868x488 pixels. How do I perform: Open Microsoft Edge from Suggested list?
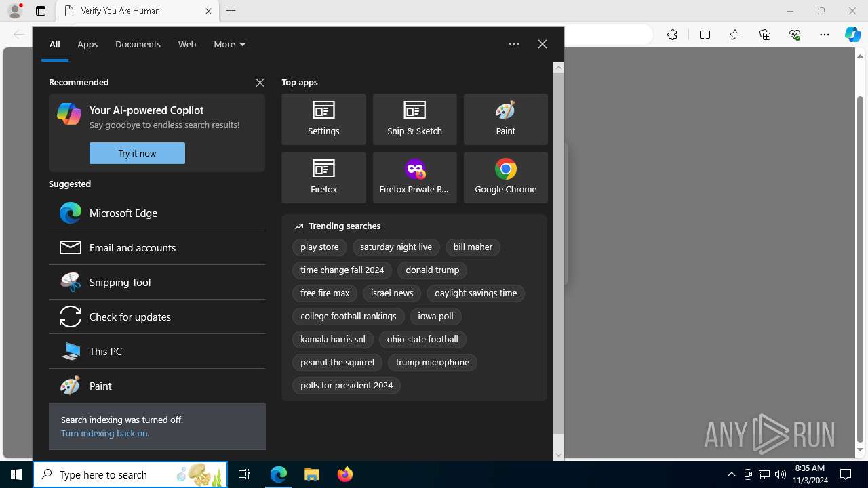point(157,213)
